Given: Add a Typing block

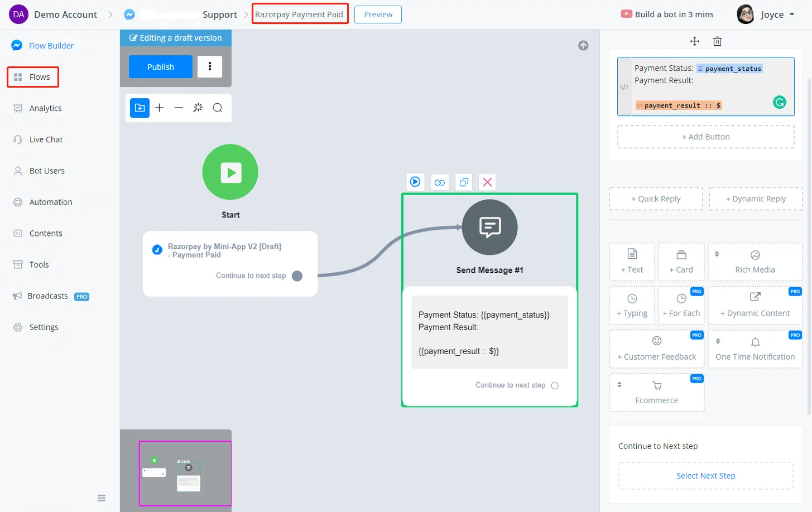Looking at the screenshot, I should [632, 306].
